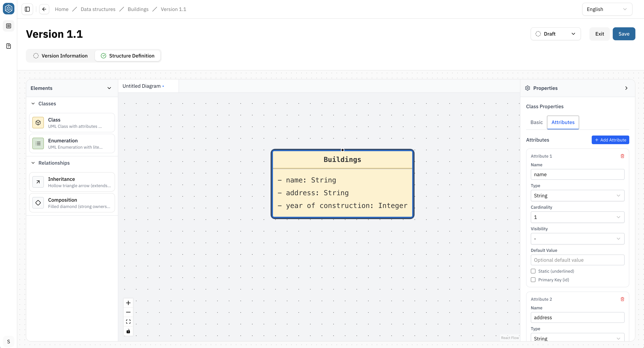This screenshot has width=644, height=348.
Task: Click the Default Value input field
Action: [x=578, y=260]
